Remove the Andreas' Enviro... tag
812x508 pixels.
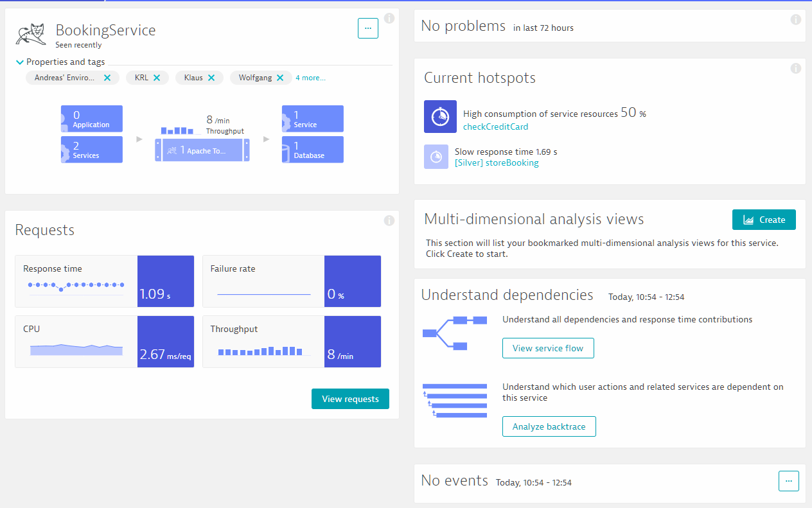click(107, 78)
